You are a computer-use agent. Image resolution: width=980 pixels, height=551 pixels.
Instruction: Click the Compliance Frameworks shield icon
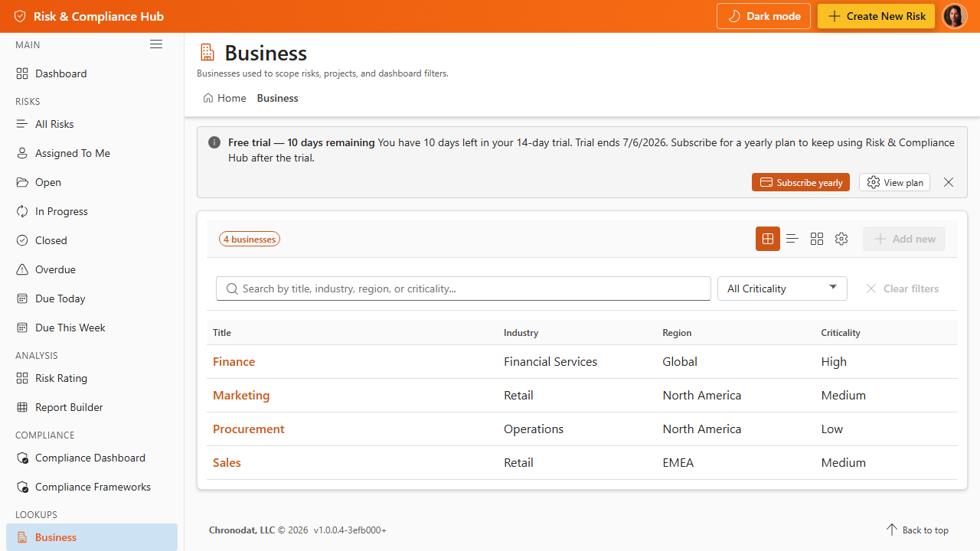click(22, 487)
